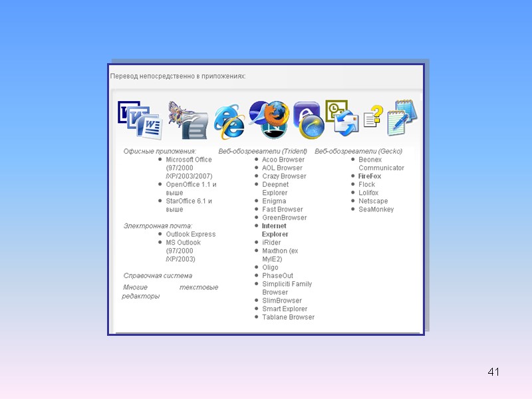Select 'StarOffice 6.1 и выше' entry
Viewport: 532px width, 399px height.
coord(189,205)
